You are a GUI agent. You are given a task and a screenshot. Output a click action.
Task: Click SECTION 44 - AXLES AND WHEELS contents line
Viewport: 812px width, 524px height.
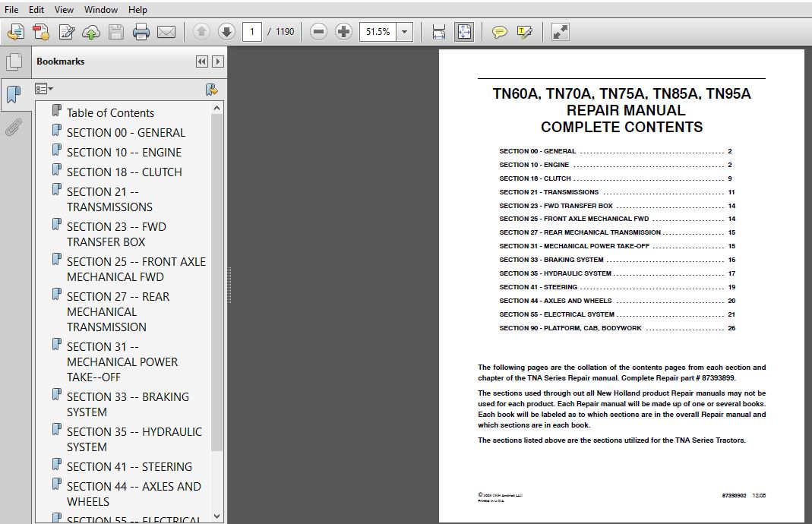(617, 300)
